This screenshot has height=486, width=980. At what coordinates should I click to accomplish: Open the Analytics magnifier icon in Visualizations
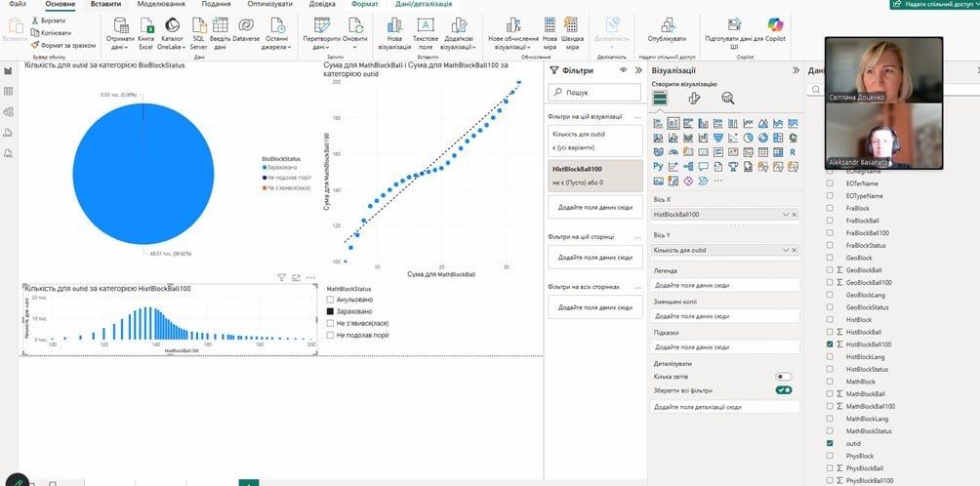tap(727, 98)
